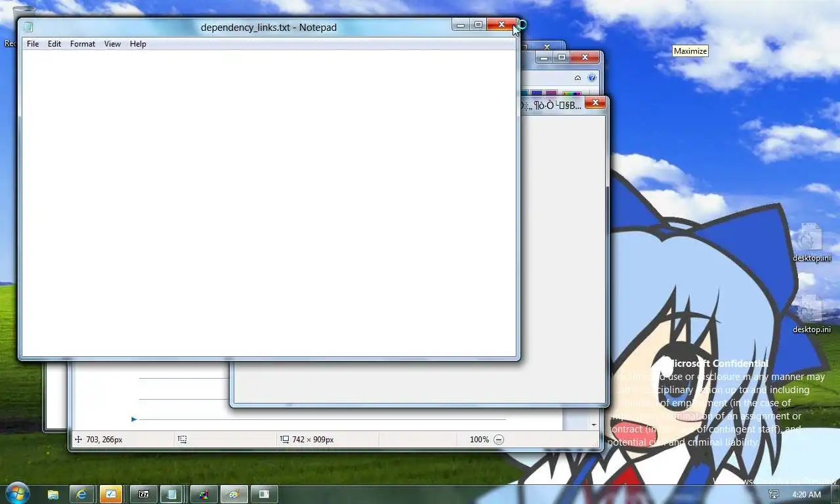Pick the rainbow Edit colors swatch in Paint
The width and height of the screenshot is (840, 504).
click(x=572, y=93)
